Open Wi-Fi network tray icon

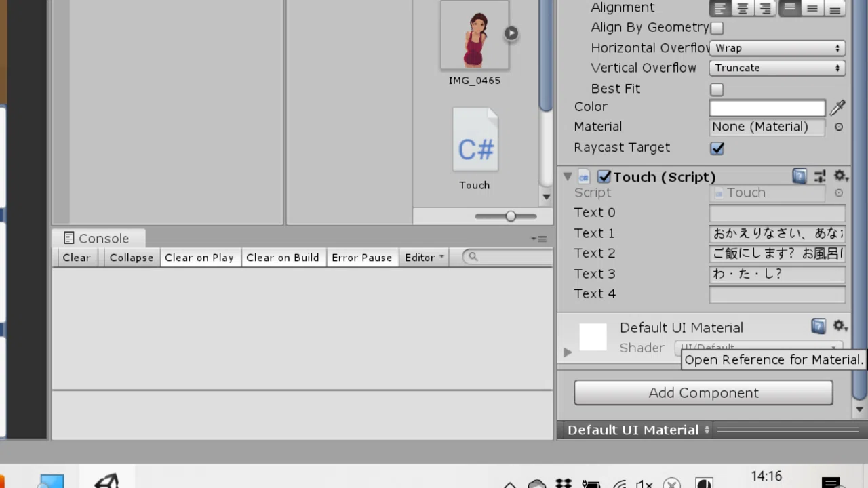(618, 484)
